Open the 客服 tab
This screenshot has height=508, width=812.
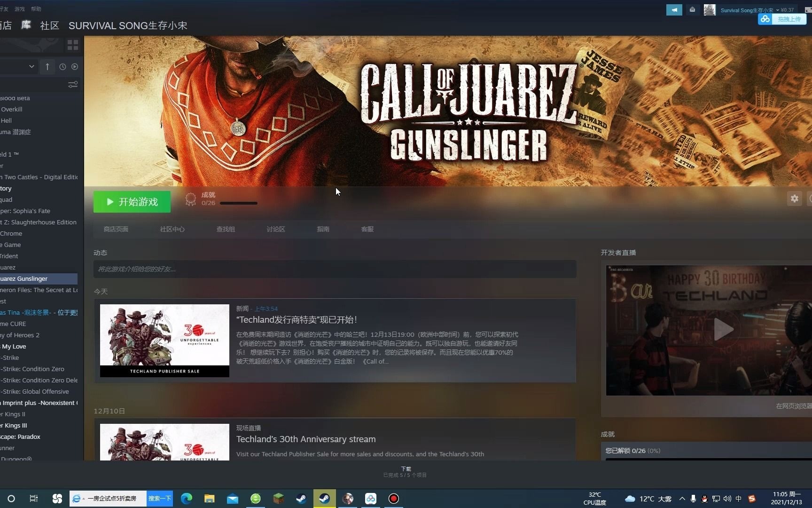(367, 229)
